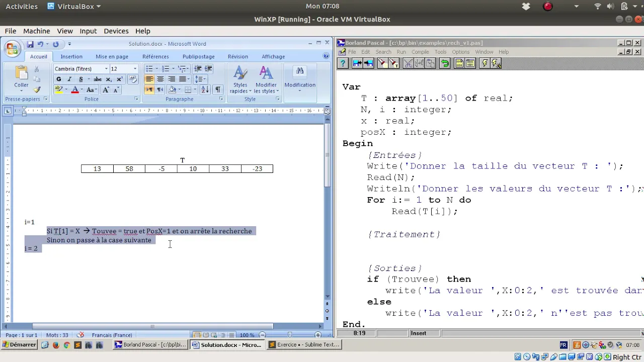
Task: Shrink font size icon in Word
Action: pos(116,90)
